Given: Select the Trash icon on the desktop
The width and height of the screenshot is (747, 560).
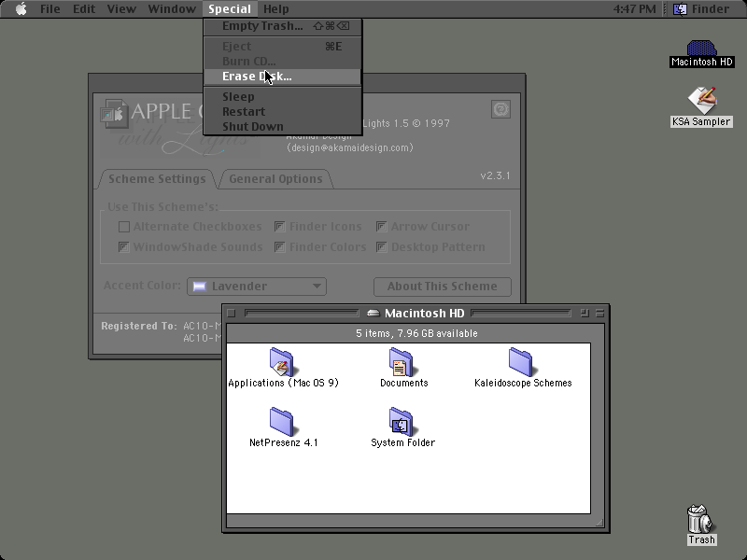Looking at the screenshot, I should 701,519.
